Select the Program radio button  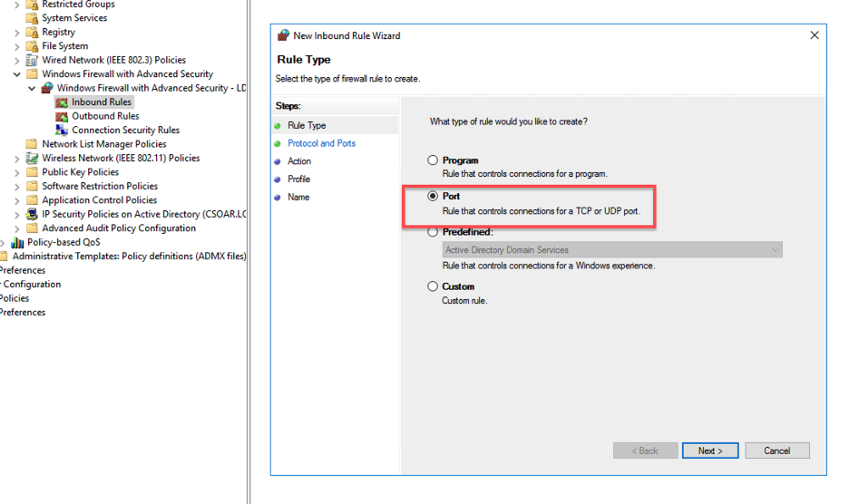tap(433, 160)
